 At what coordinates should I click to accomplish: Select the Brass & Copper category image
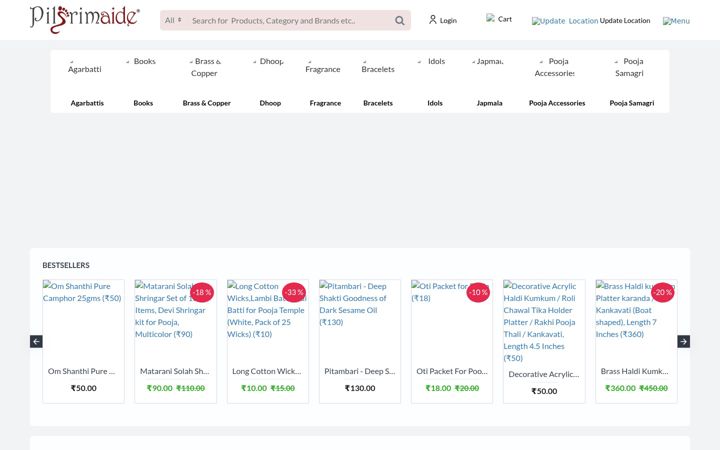205,67
